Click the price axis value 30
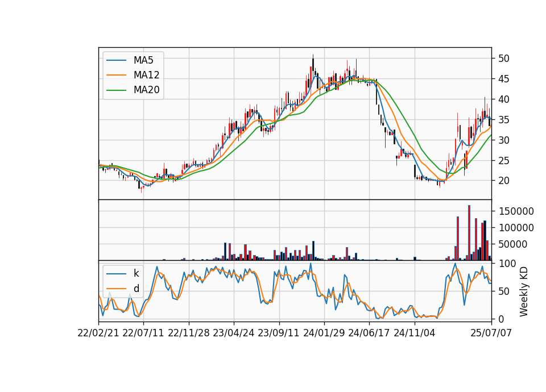546x392 pixels. [504, 140]
